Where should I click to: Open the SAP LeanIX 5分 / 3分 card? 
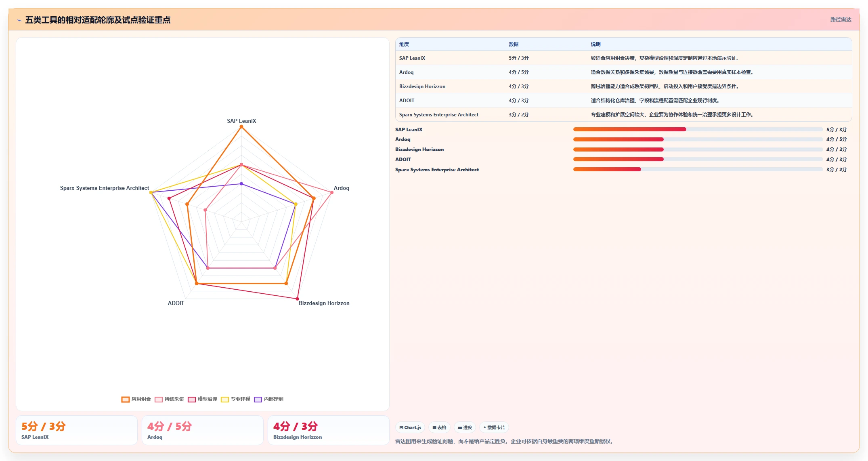(x=77, y=430)
